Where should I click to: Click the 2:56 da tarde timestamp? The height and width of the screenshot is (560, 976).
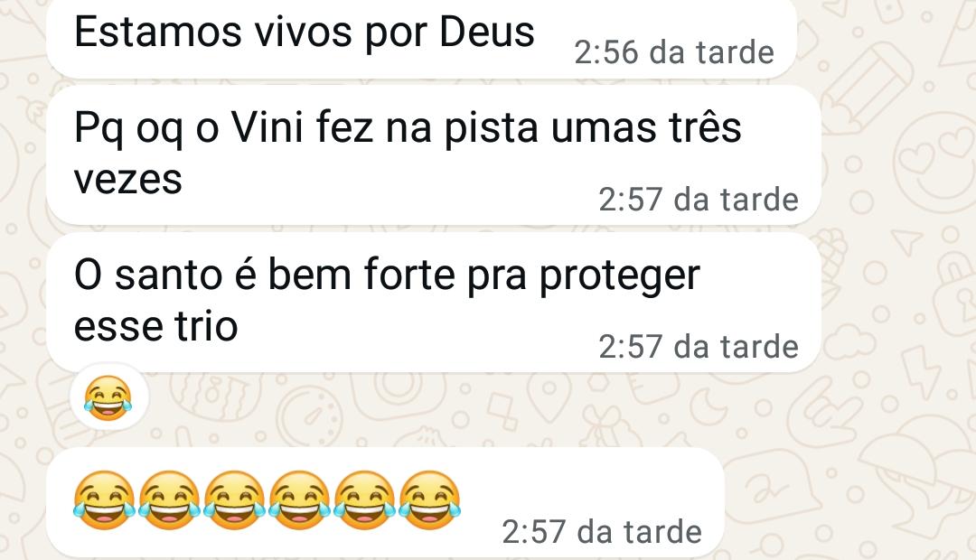coord(674,52)
